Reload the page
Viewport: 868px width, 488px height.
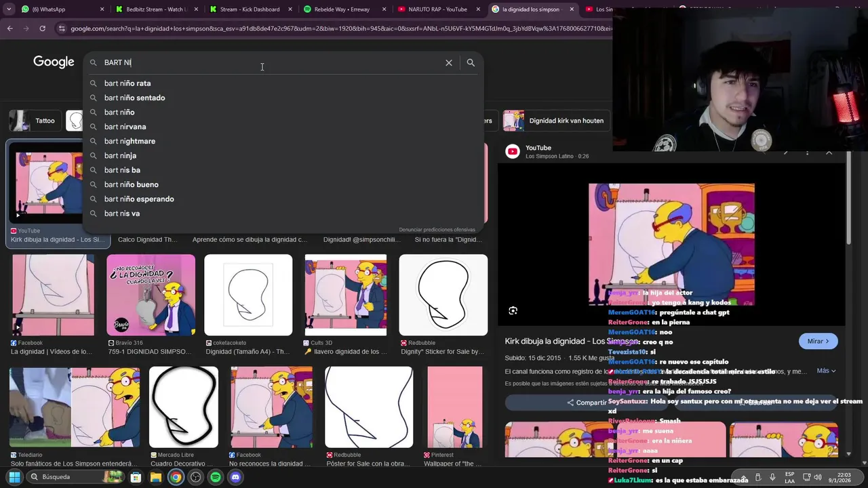point(42,28)
